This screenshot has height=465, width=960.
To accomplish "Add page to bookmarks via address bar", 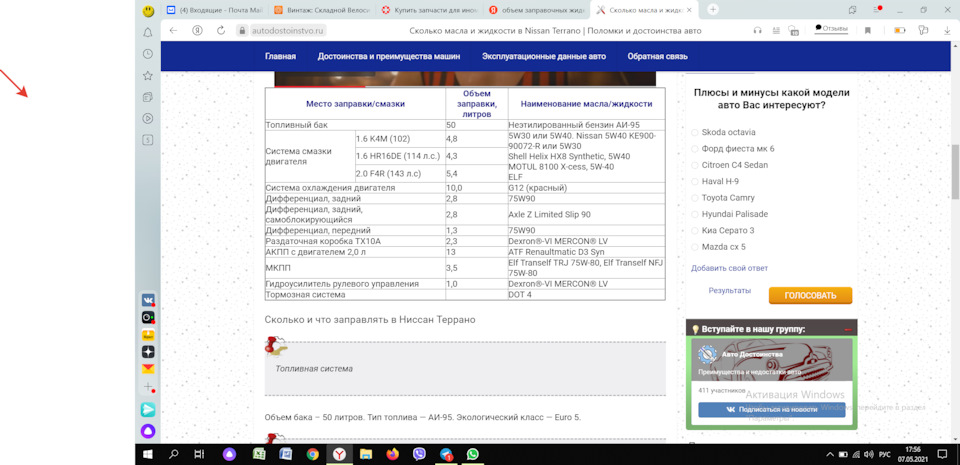I will coord(868,31).
